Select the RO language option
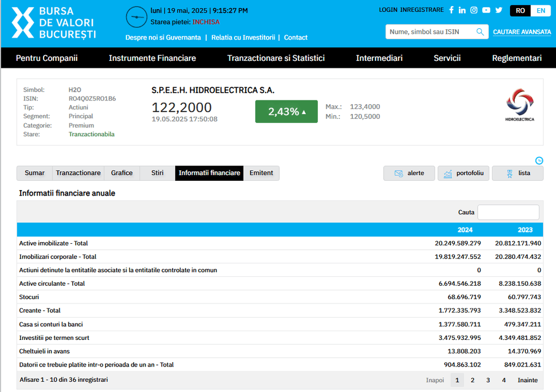This screenshot has height=392, width=556. point(521,10)
